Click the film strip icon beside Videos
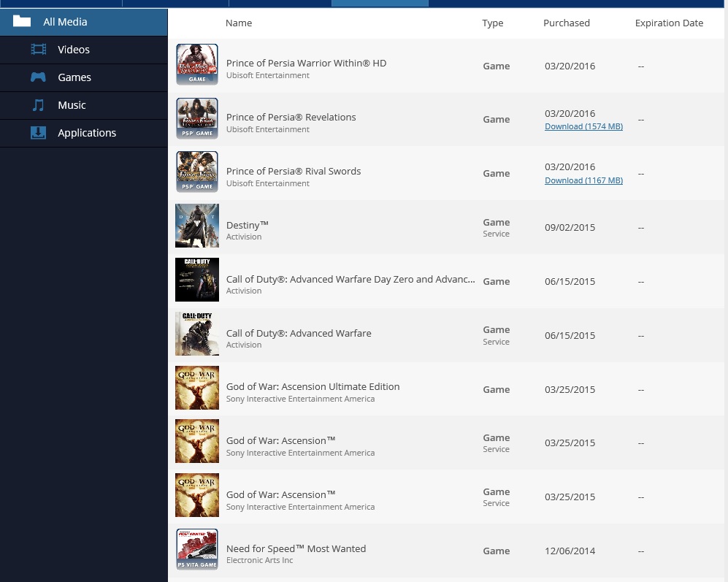 coord(38,49)
